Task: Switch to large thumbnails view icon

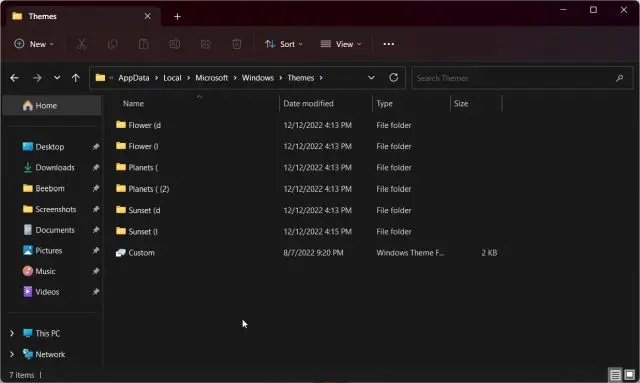Action: click(x=629, y=374)
